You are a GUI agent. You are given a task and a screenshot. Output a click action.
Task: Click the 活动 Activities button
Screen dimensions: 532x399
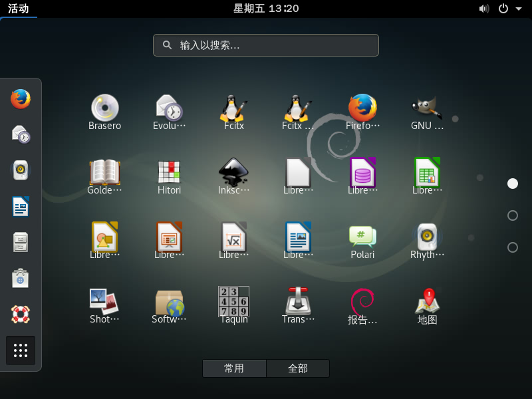pyautogui.click(x=19, y=9)
